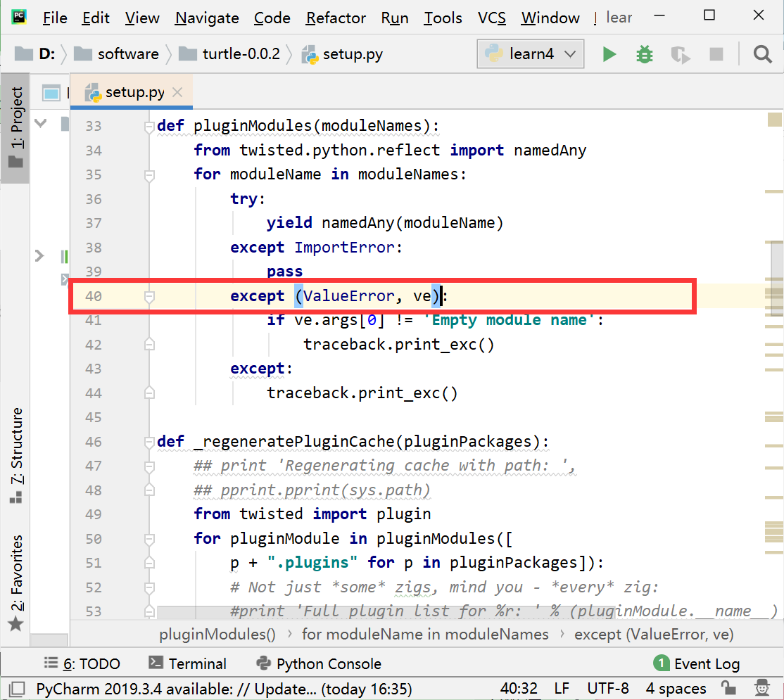The image size is (784, 700).
Task: Collapse the pluginModules function fold arrow
Action: click(x=148, y=126)
